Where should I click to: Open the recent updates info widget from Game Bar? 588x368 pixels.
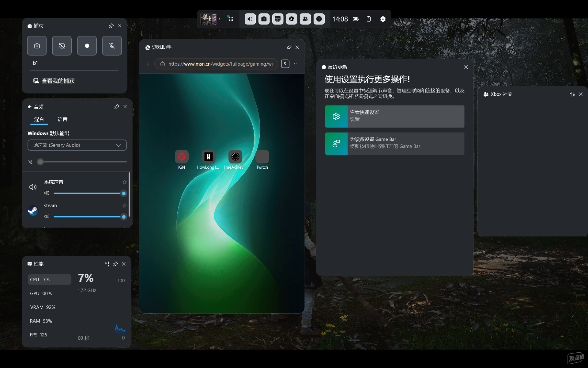pyautogui.click(x=319, y=19)
